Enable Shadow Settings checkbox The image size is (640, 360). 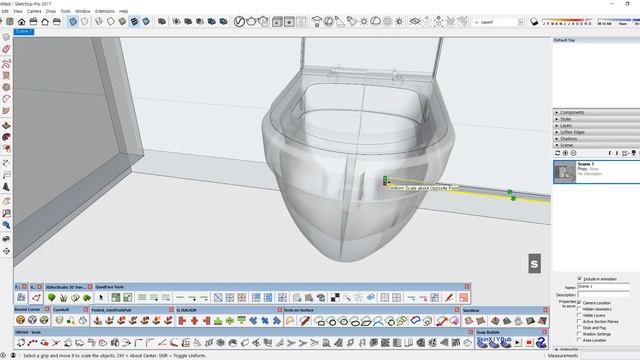pyautogui.click(x=579, y=333)
